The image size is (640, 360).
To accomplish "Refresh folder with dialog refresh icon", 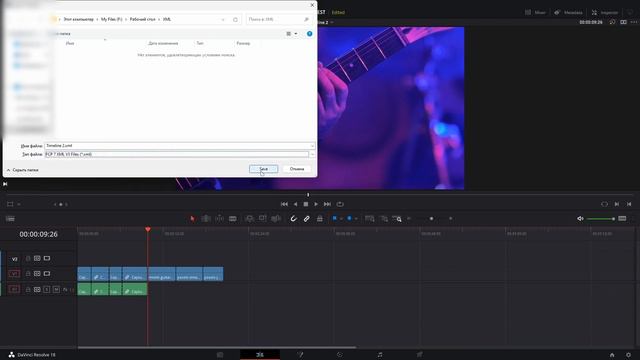I will [x=235, y=20].
